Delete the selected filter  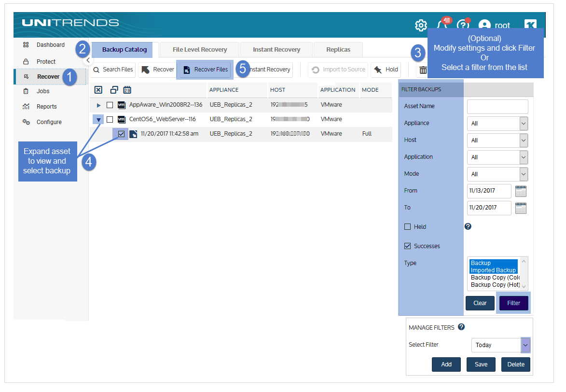515,364
